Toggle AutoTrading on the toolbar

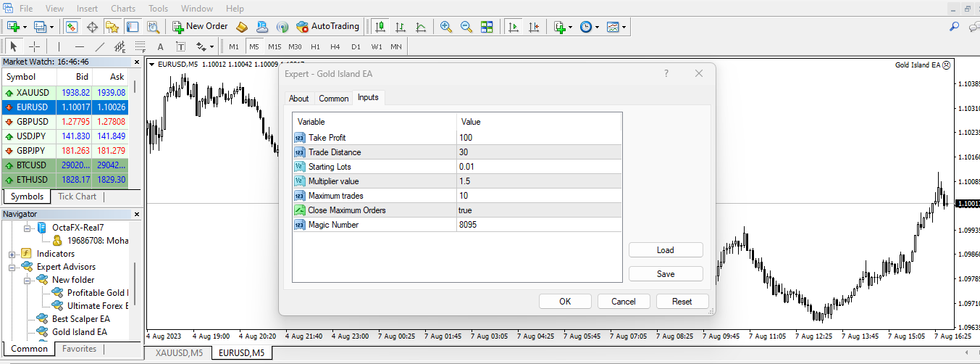coord(327,27)
